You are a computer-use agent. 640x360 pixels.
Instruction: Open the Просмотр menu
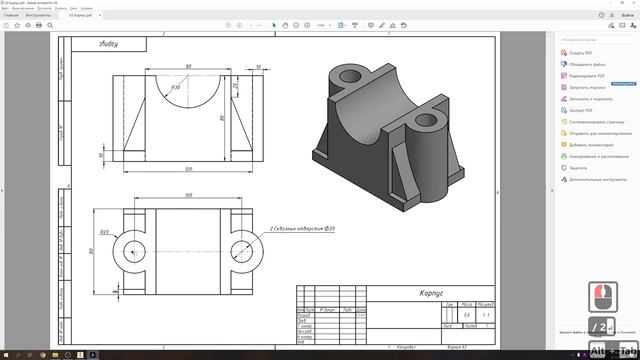(44, 8)
